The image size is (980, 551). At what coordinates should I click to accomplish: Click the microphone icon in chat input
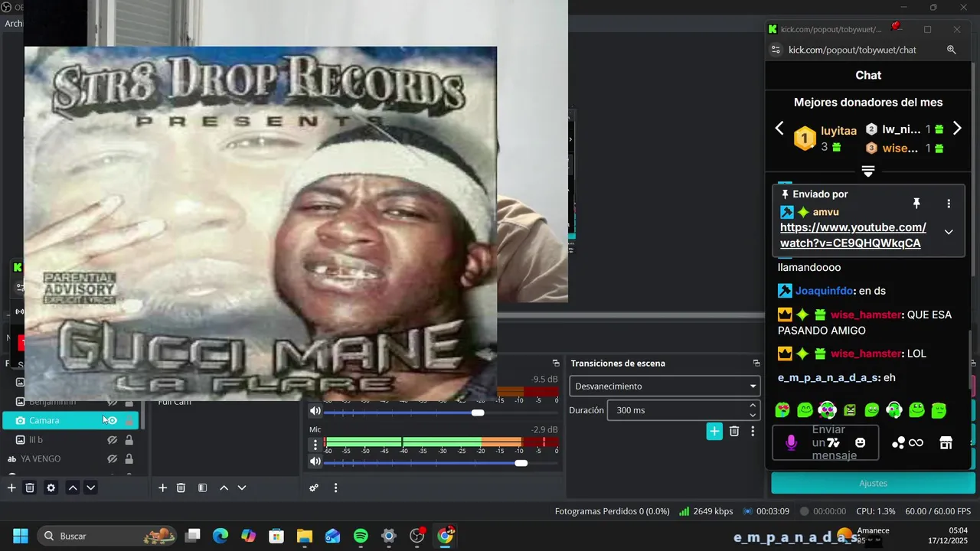point(792,442)
